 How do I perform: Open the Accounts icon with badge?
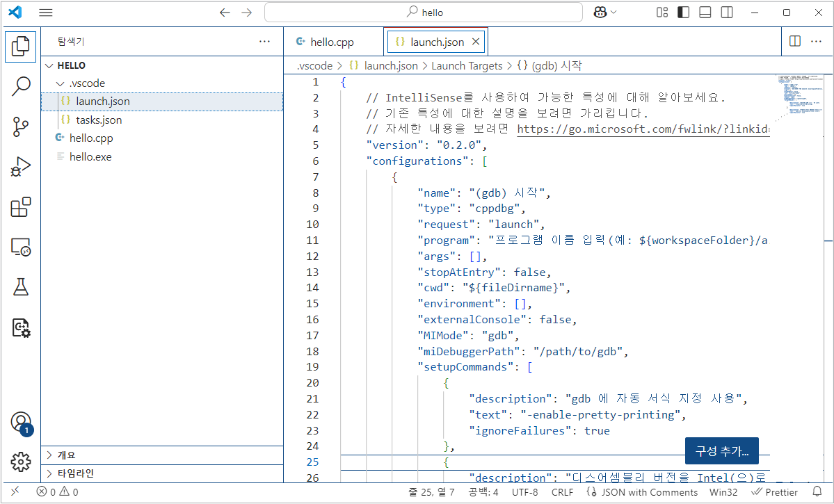point(21,423)
